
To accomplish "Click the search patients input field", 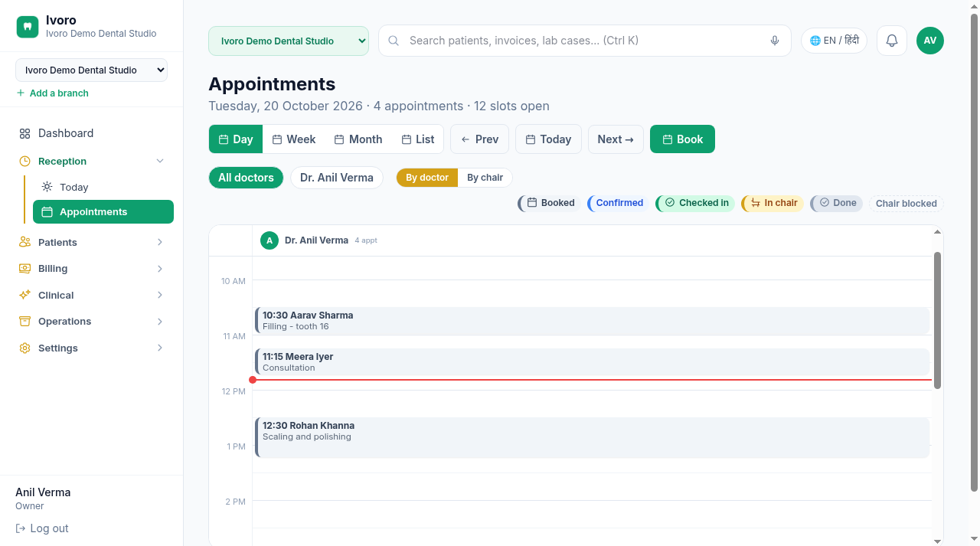I will [585, 41].
